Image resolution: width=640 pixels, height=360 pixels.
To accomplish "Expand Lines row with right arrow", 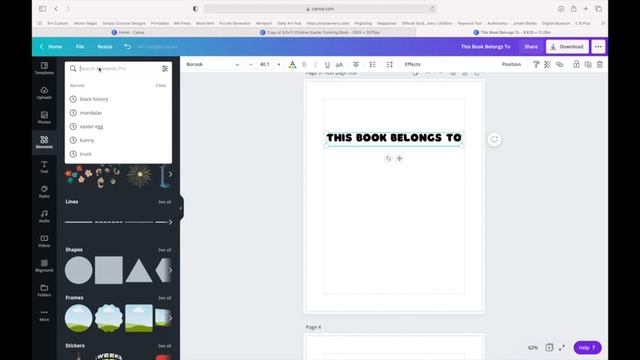I will (170, 222).
